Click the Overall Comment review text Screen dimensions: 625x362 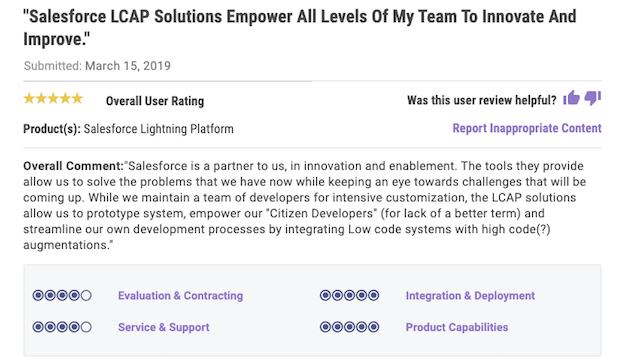[305, 205]
